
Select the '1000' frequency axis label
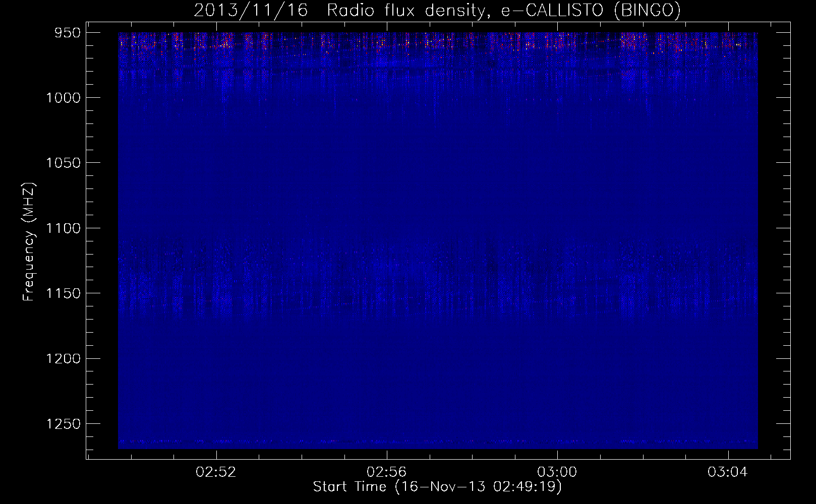[64, 98]
